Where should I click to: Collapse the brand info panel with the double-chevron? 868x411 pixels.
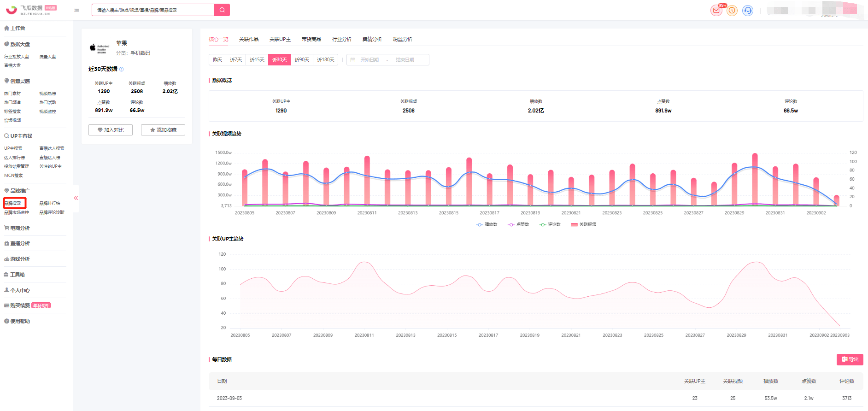(x=76, y=198)
